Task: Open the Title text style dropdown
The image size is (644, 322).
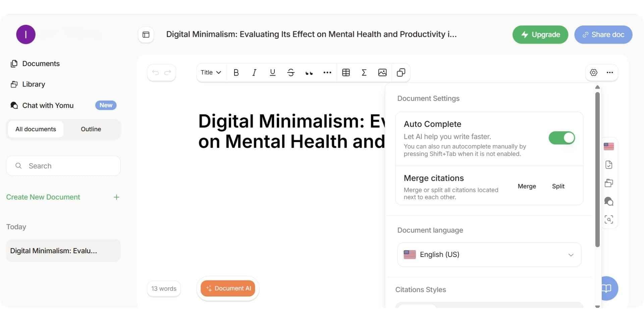Action: click(x=211, y=72)
